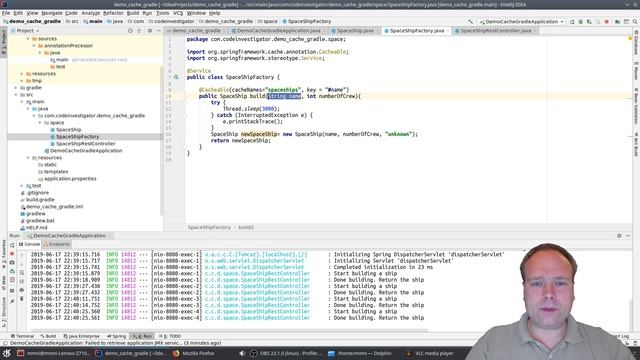This screenshot has width=640, height=360.
Task: Toggle the Spring tool window button
Action: click(116, 336)
